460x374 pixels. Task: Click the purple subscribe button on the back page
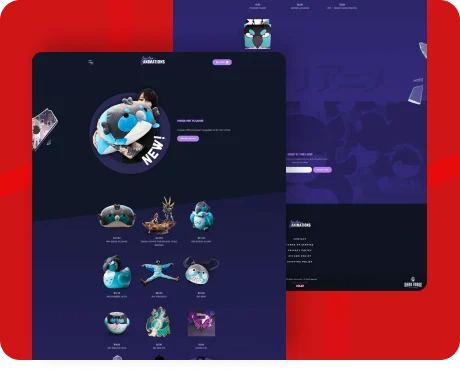pyautogui.click(x=322, y=170)
